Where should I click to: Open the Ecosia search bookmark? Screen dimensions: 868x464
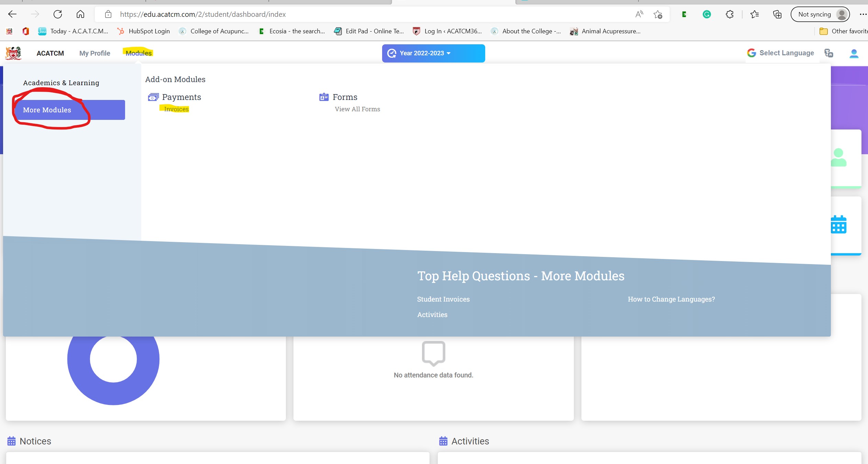pyautogui.click(x=291, y=31)
